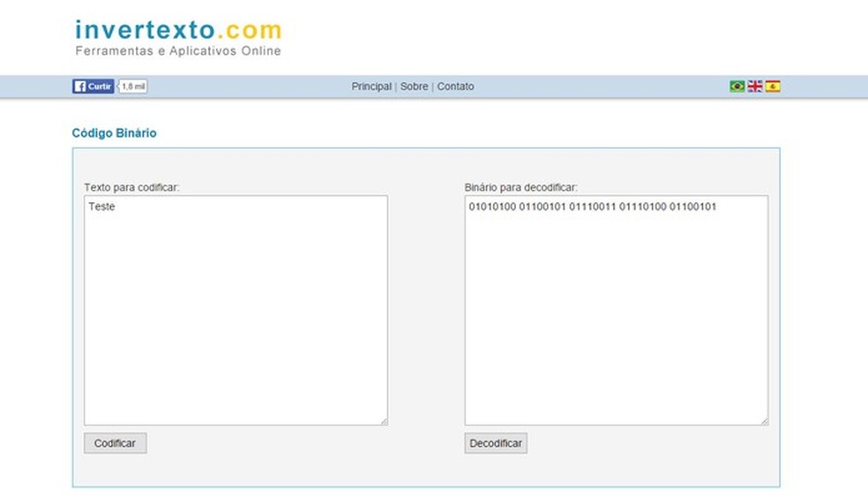868x497 pixels.
Task: Click the Facebook Curtir like button
Action: (x=93, y=86)
